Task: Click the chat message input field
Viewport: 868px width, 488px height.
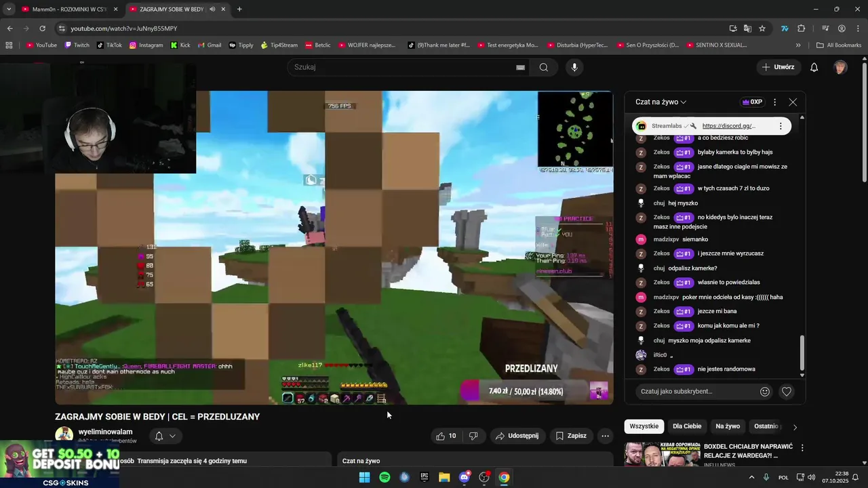Action: pos(697,391)
